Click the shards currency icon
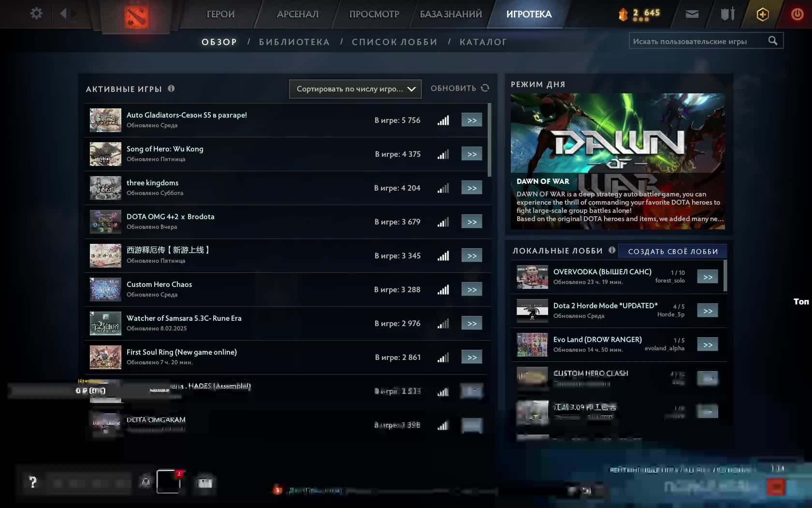 tap(623, 15)
